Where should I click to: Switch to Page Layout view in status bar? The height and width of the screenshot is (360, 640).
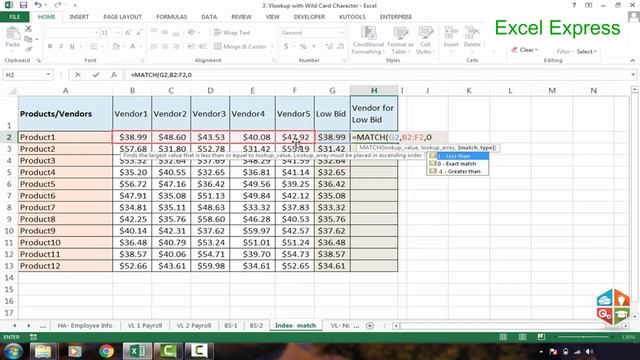(x=522, y=337)
